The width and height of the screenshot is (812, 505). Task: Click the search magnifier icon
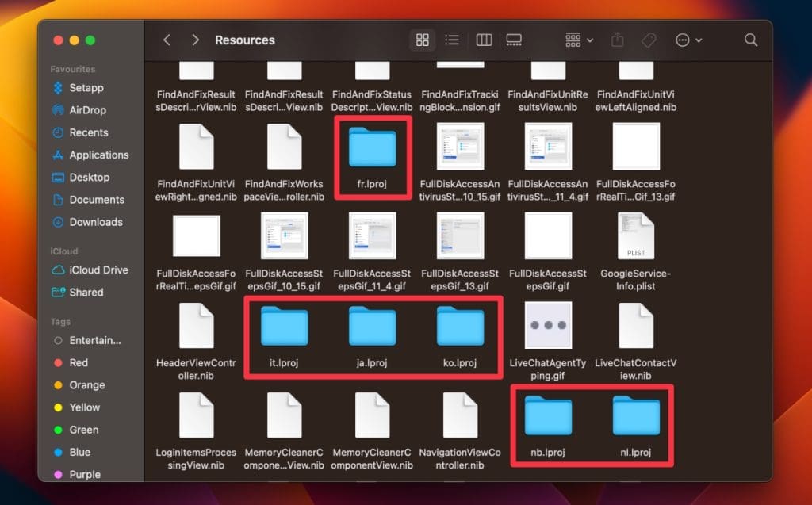click(750, 40)
